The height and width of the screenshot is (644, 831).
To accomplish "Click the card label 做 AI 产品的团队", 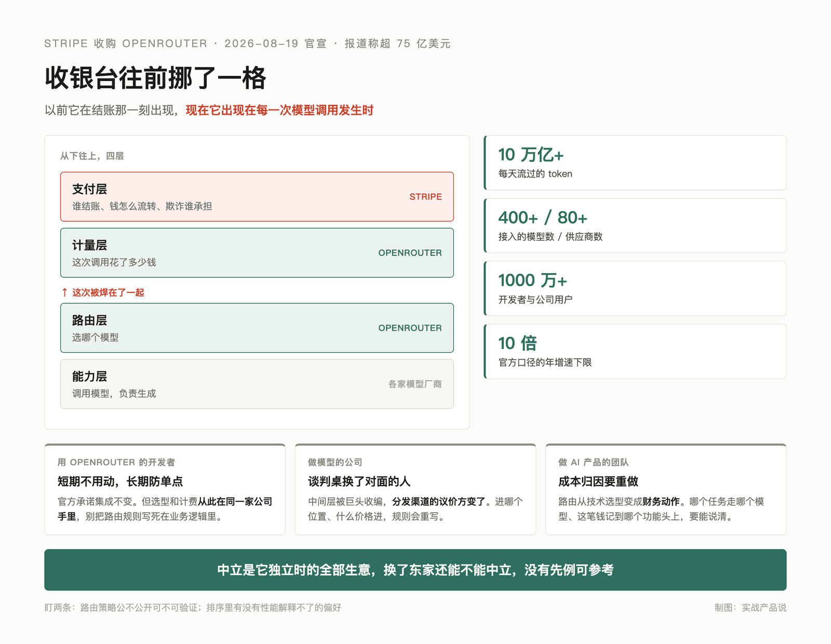I will [x=593, y=462].
